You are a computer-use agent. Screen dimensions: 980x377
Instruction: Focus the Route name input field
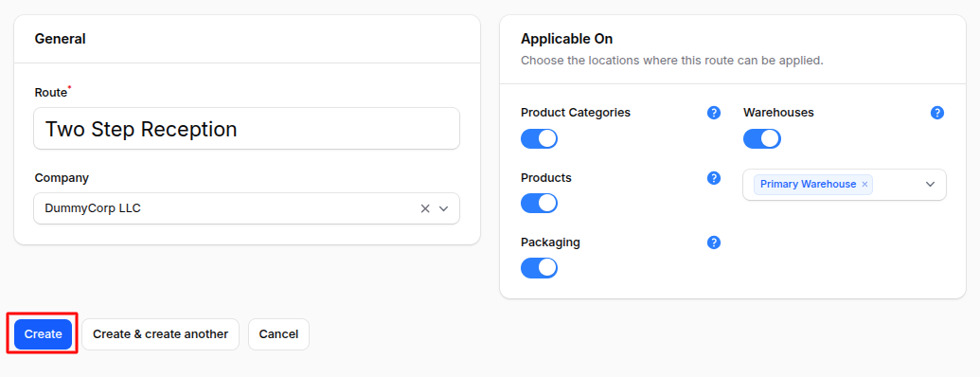click(x=247, y=129)
